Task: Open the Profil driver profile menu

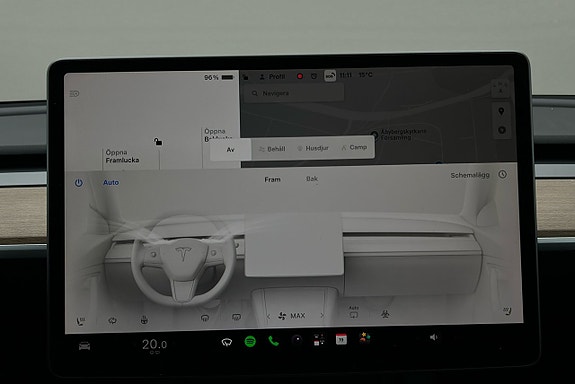Action: click(x=272, y=77)
